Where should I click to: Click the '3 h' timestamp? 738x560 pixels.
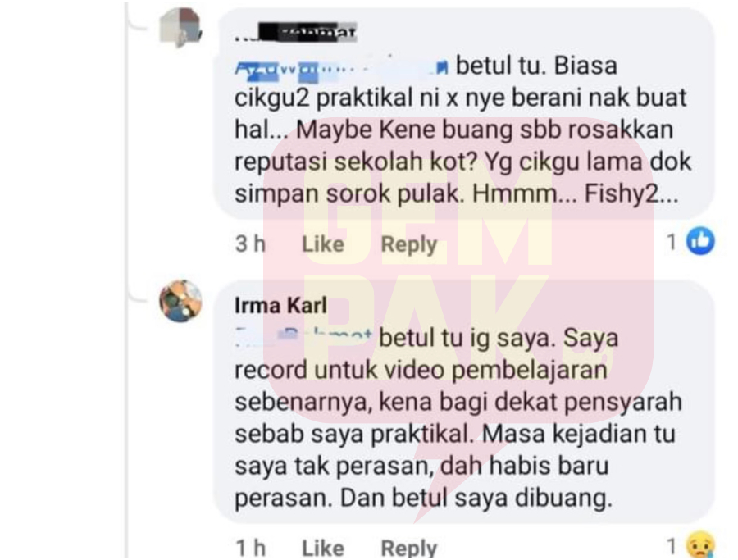[250, 244]
